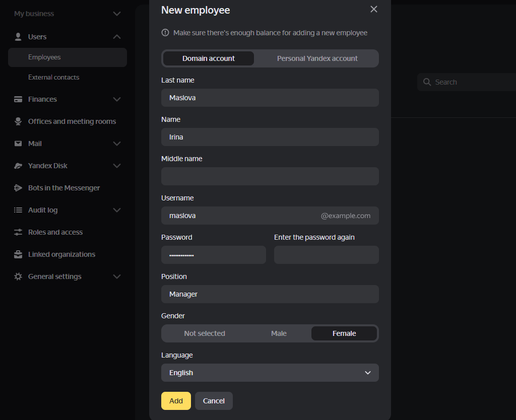Click the Offices and meeting rooms icon
Viewport: 516px width, 420px height.
point(18,121)
